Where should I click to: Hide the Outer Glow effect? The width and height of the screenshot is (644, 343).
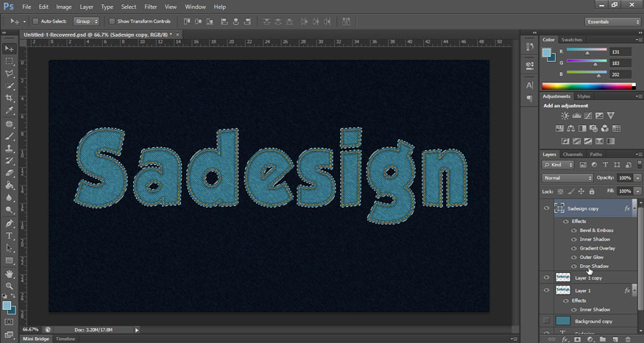click(574, 258)
